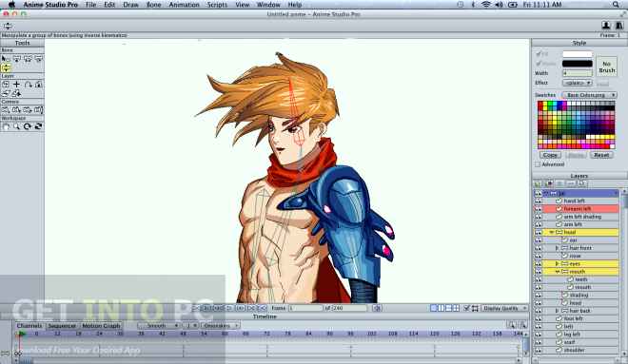Expand the hair back layer group
Viewport: 628px width, 364px height.
557,311
